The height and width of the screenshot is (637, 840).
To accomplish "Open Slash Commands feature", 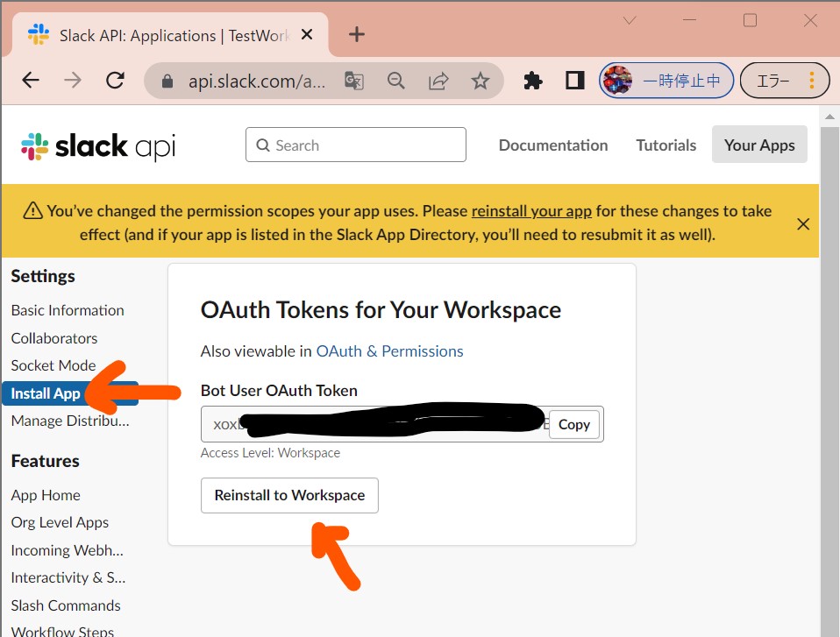I will click(66, 605).
